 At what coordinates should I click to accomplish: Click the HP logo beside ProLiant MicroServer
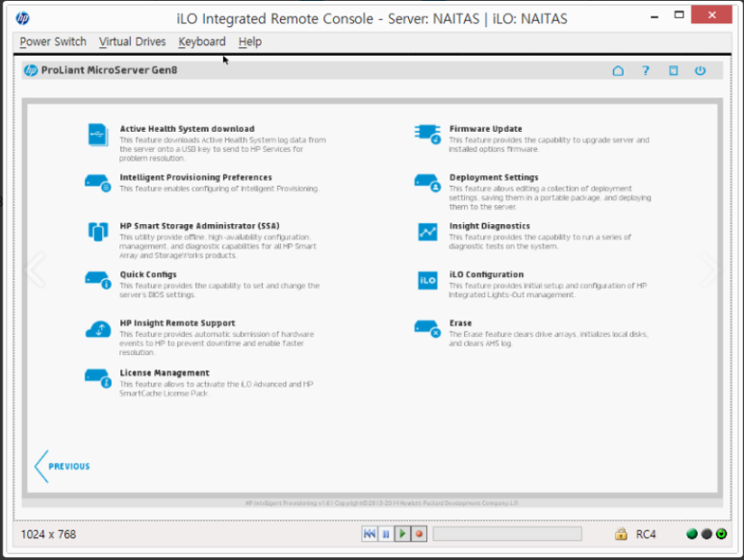[31, 70]
